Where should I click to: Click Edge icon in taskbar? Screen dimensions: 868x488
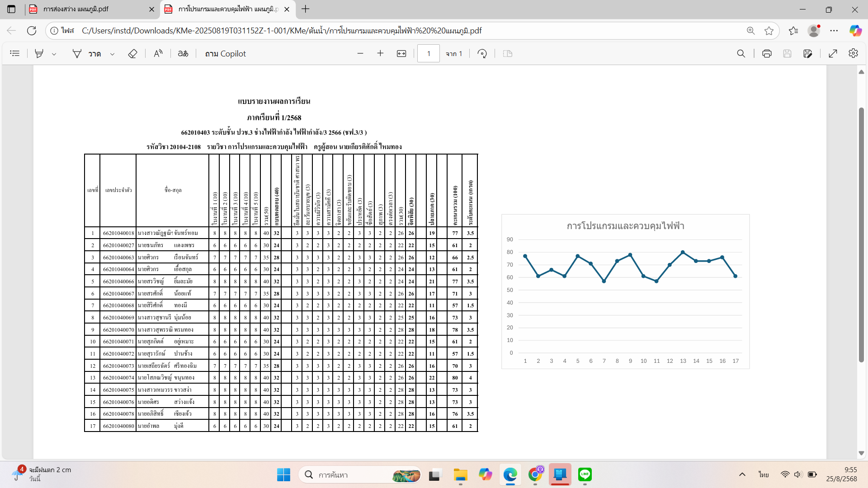(510, 474)
